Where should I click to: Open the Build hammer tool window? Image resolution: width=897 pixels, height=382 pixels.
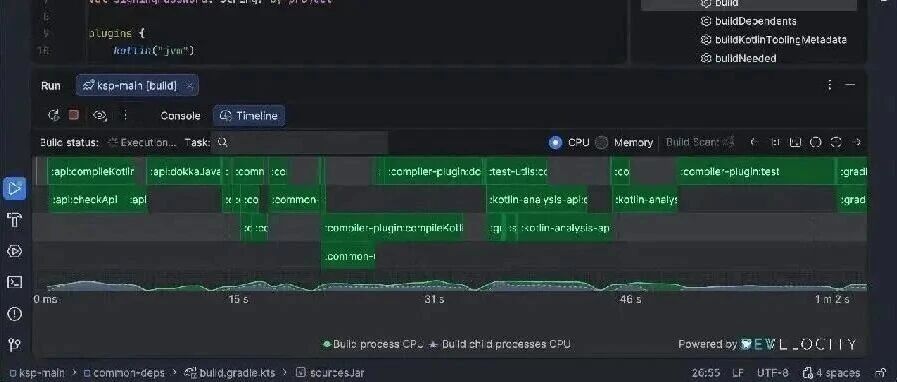click(x=14, y=220)
